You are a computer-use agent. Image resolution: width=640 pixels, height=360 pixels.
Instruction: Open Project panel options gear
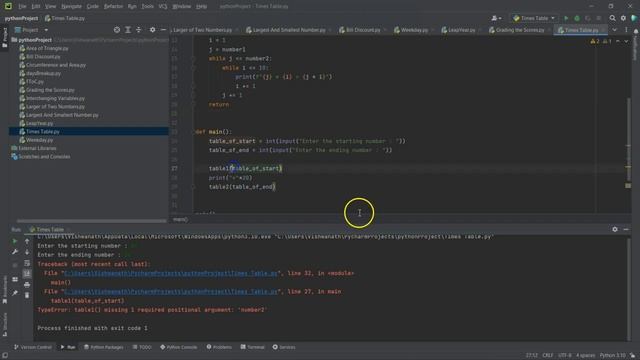point(152,30)
